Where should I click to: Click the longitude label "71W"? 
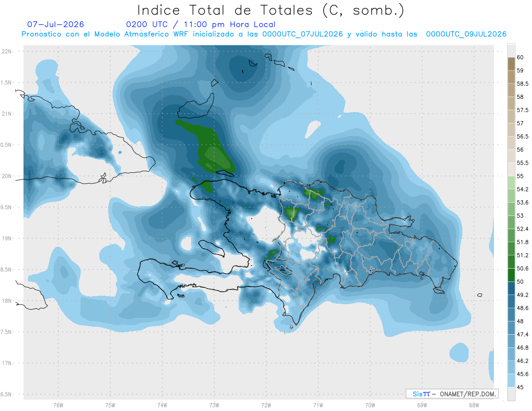pyautogui.click(x=318, y=405)
